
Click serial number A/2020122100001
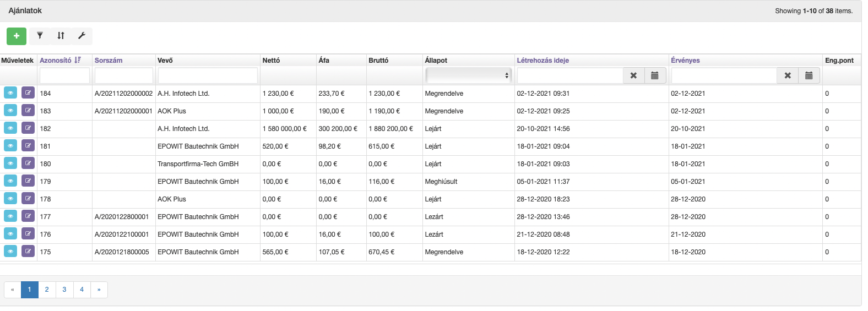click(122, 234)
